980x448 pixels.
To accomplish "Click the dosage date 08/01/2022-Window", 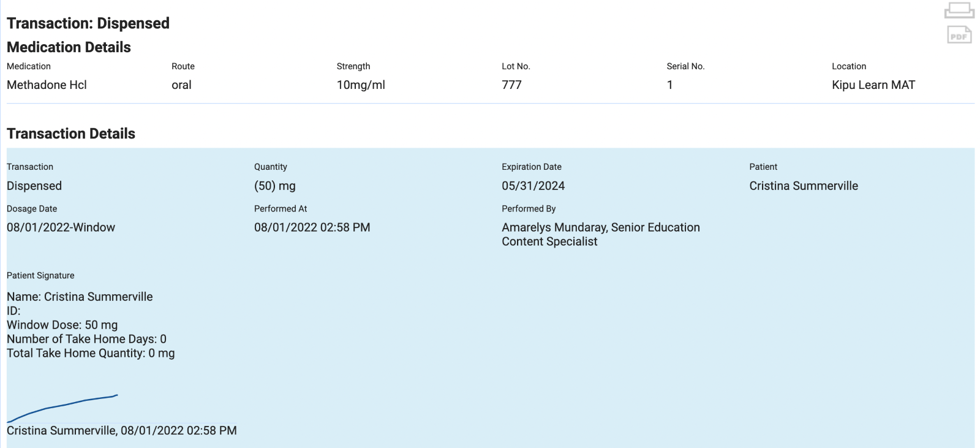I will 61,227.
